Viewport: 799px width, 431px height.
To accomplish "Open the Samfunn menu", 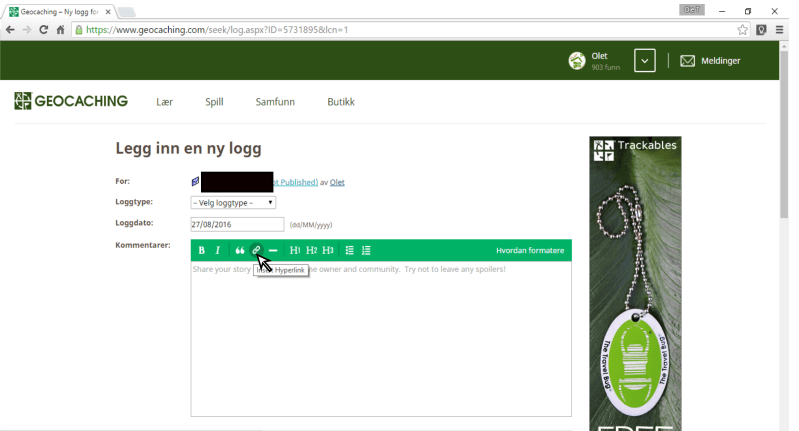I will [275, 102].
